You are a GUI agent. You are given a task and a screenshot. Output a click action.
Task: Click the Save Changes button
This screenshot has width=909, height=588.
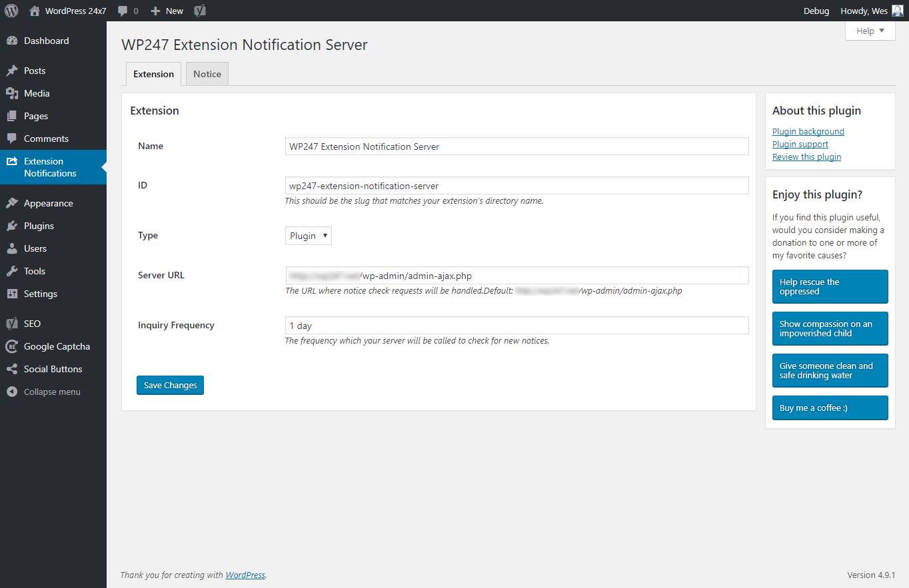point(170,385)
